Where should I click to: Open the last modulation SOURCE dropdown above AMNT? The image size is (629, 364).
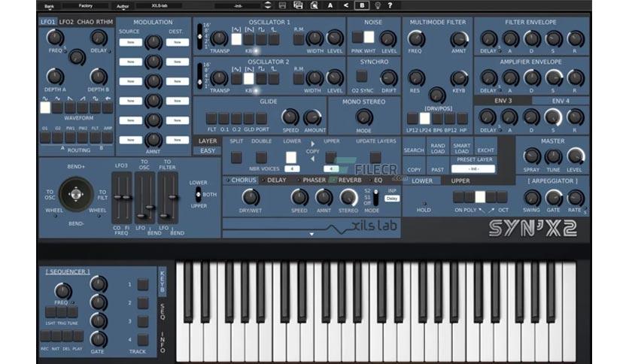131,141
